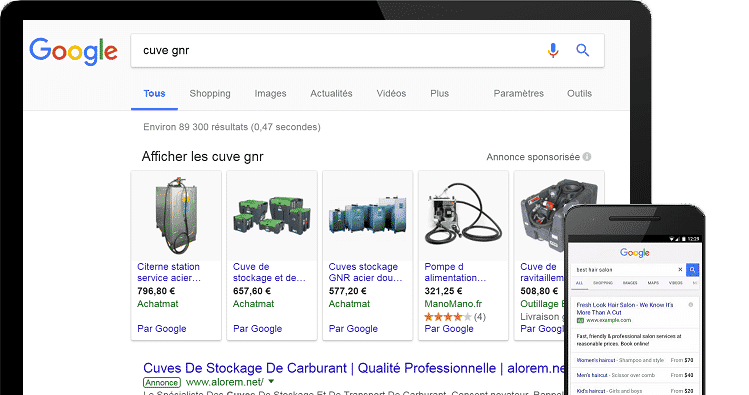The width and height of the screenshot is (749, 395).
Task: Select the SHOPPING tab on the phone
Action: click(603, 283)
